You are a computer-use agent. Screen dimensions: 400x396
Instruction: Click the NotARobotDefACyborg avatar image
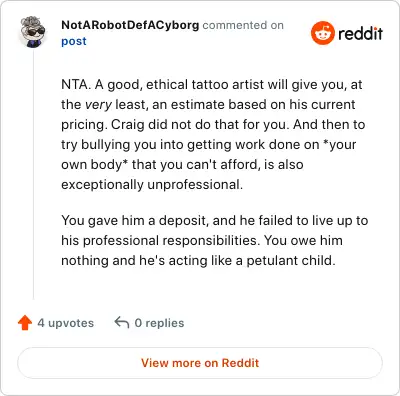click(33, 32)
